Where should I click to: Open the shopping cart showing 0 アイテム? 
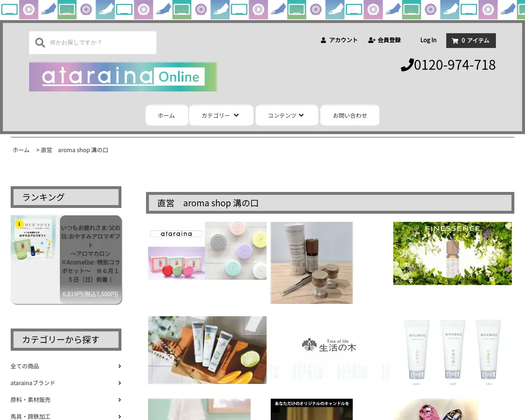[471, 40]
